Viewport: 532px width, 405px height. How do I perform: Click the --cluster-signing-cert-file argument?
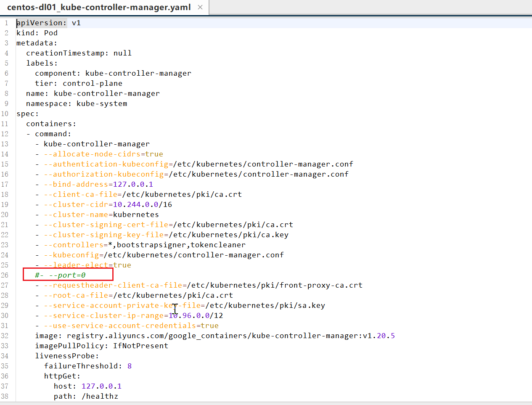169,225
